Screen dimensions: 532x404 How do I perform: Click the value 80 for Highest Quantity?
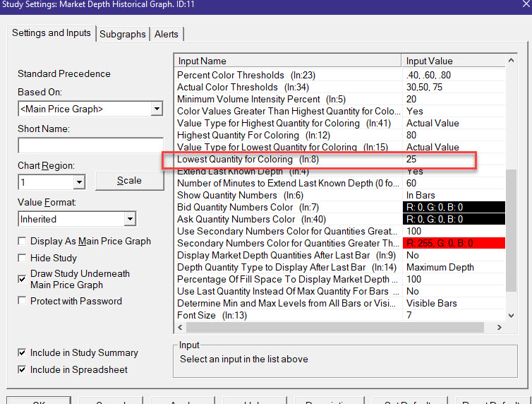pos(411,135)
